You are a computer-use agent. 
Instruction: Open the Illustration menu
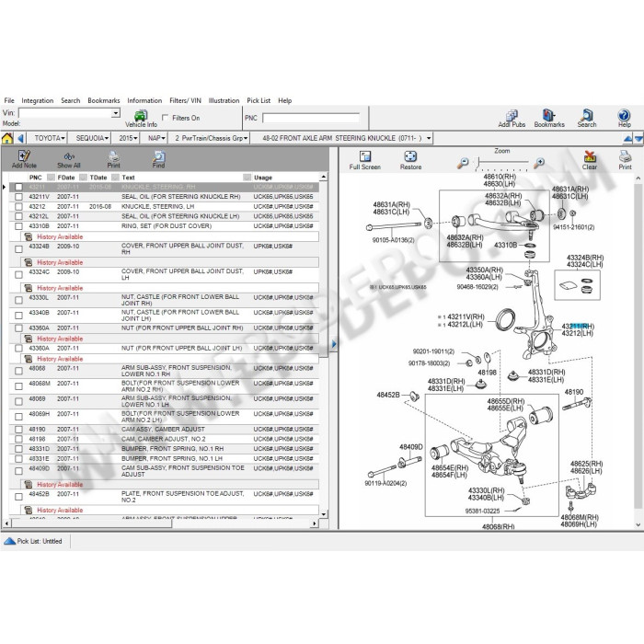click(x=224, y=100)
